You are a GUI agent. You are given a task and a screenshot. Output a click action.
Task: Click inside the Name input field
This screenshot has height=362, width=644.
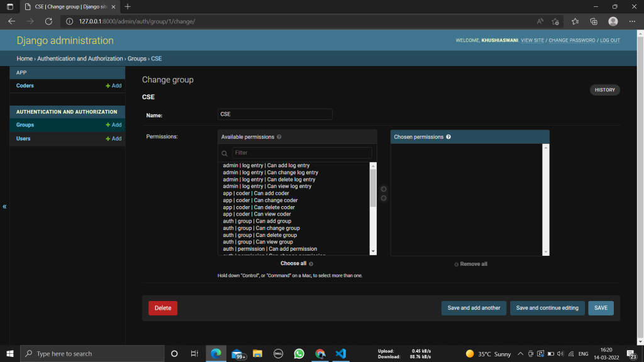point(275,114)
